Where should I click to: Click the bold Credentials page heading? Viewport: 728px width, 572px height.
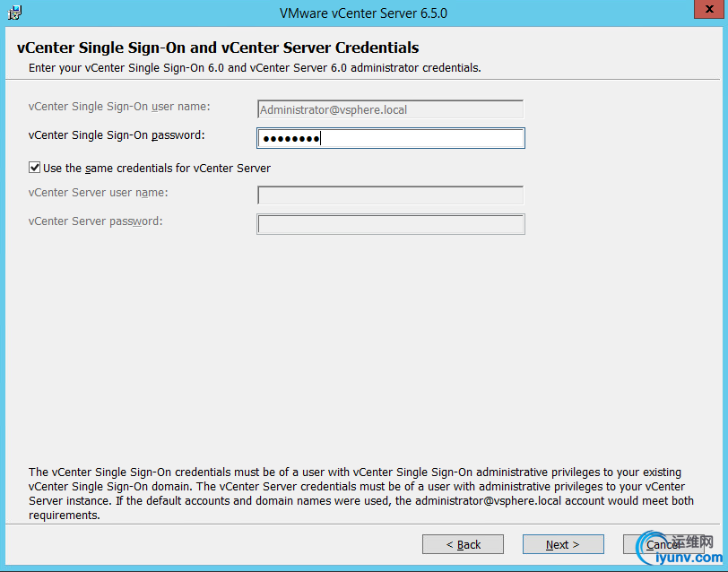(x=218, y=48)
